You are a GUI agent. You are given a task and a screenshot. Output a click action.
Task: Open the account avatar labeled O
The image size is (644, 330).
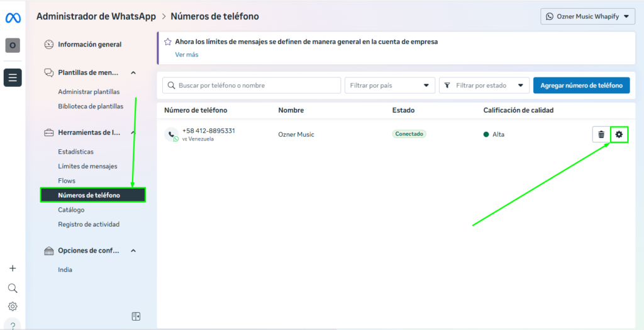coord(13,45)
